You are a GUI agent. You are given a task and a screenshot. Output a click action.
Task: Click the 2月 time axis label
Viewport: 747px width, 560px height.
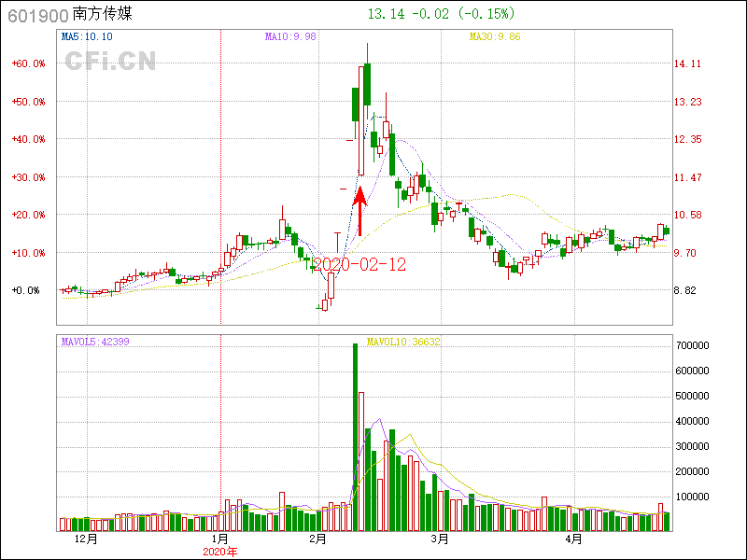click(317, 539)
